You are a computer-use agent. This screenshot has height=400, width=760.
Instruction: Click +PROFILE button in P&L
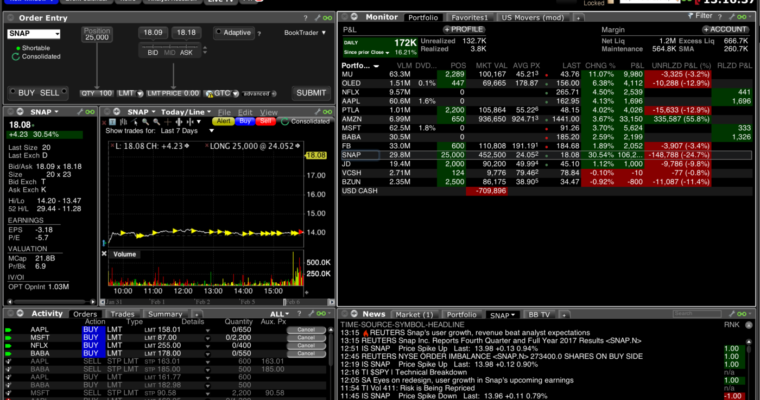[464, 30]
